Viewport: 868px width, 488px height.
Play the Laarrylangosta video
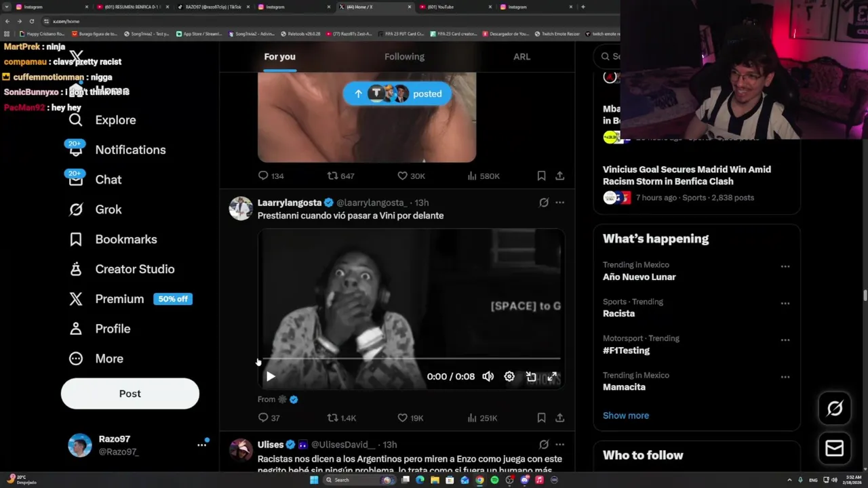[271, 377]
